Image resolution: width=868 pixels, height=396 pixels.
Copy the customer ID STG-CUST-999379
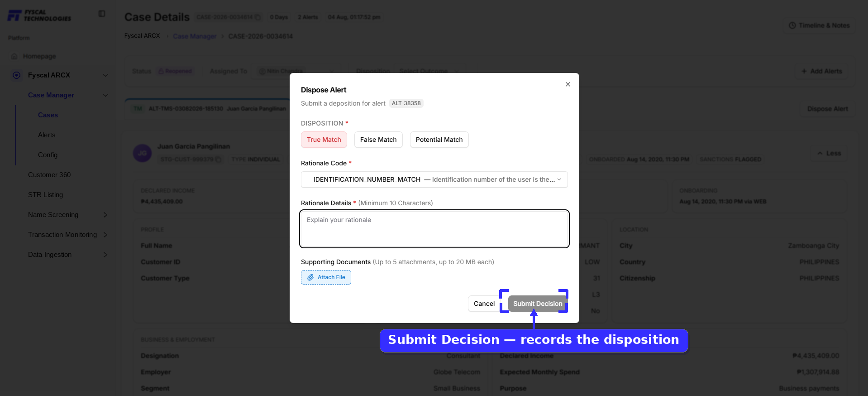pos(218,159)
